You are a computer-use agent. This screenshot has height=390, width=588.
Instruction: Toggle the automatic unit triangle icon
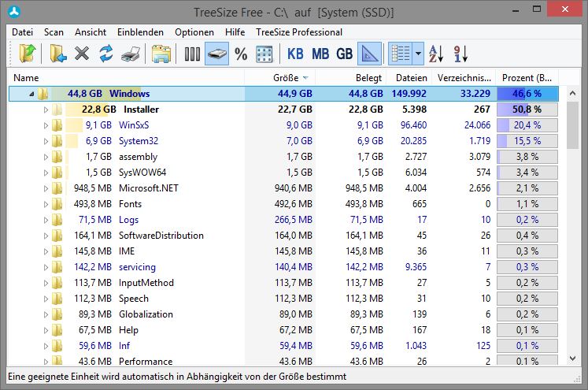[x=370, y=54]
